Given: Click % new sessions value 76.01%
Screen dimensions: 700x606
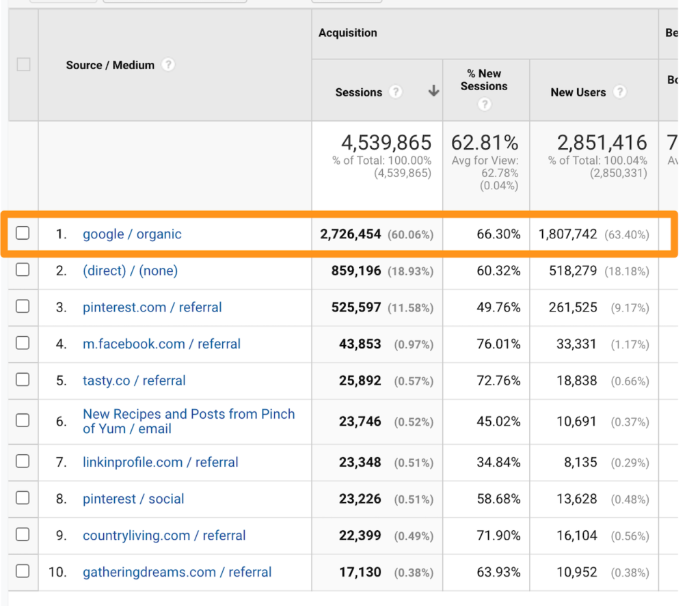Looking at the screenshot, I should tap(498, 344).
